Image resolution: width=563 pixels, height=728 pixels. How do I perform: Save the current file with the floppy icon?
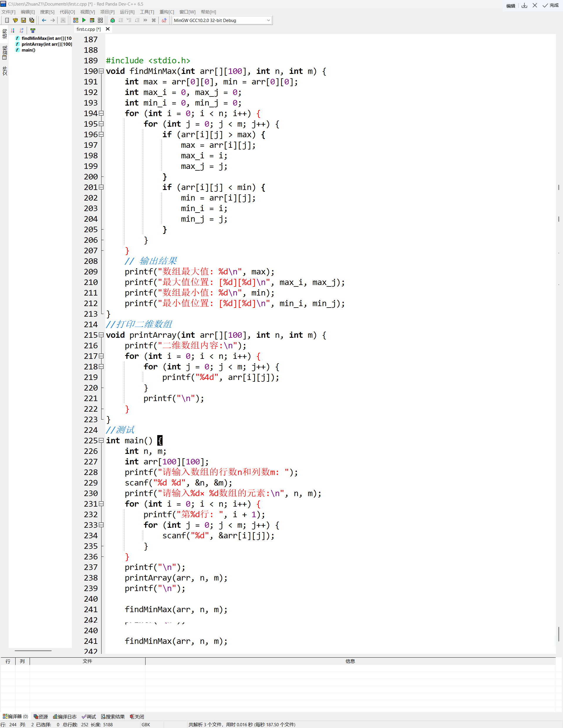(24, 20)
